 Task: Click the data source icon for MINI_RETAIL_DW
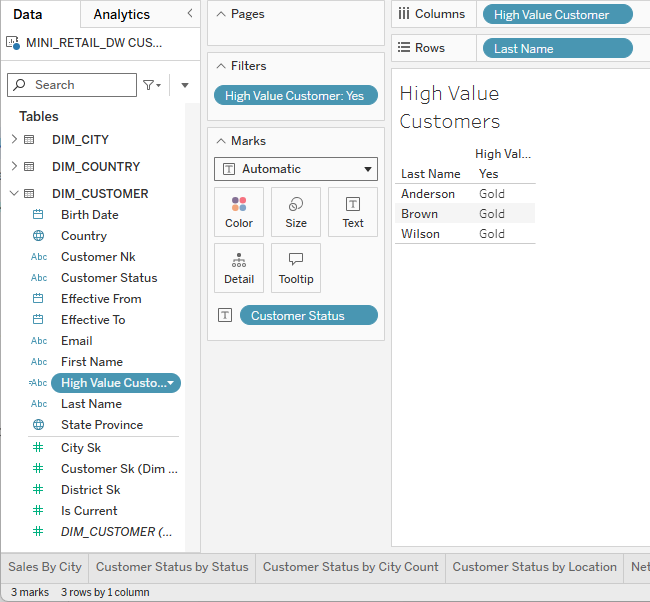pos(14,43)
